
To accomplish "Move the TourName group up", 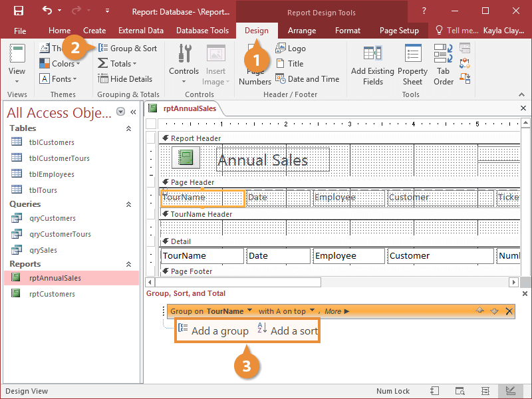I will click(479, 311).
